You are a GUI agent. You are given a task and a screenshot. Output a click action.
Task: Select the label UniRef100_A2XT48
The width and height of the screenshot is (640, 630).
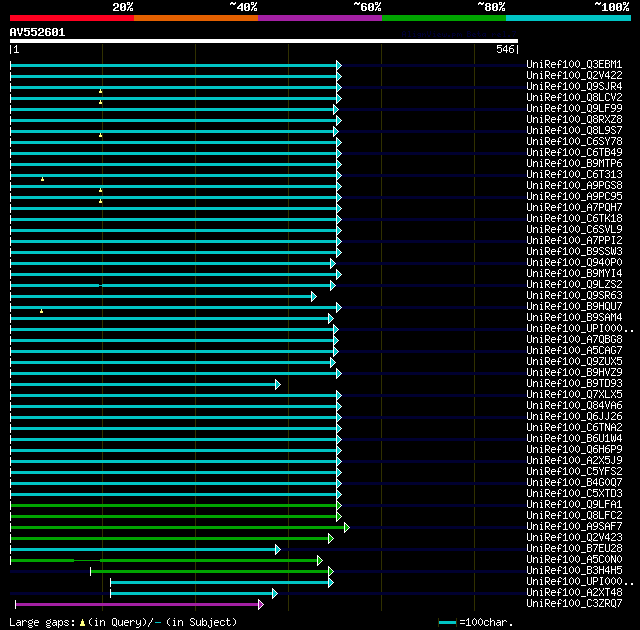coord(574,593)
